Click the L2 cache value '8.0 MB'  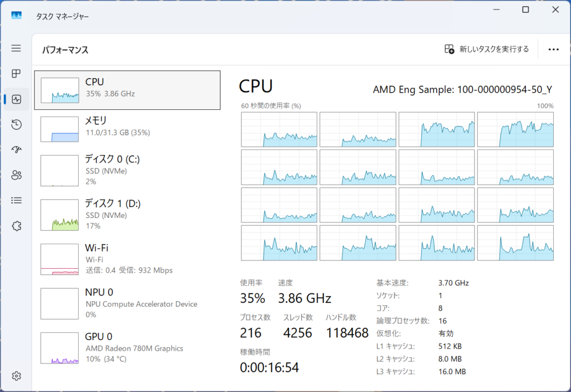450,359
